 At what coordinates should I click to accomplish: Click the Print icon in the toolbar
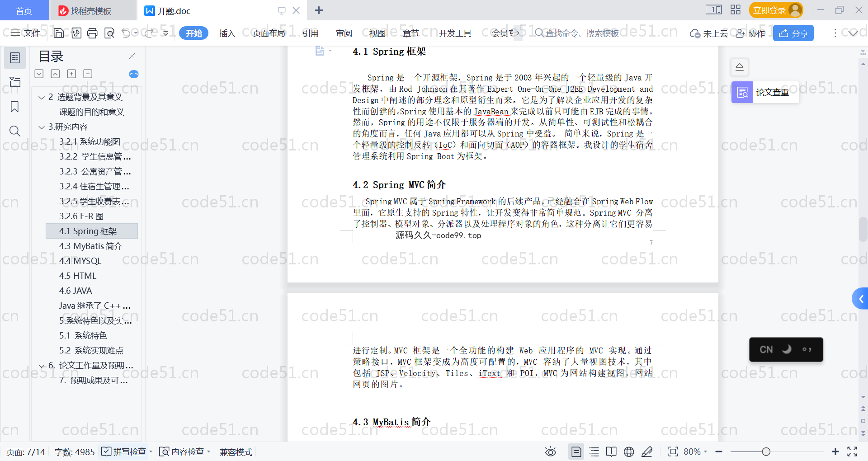pos(93,33)
